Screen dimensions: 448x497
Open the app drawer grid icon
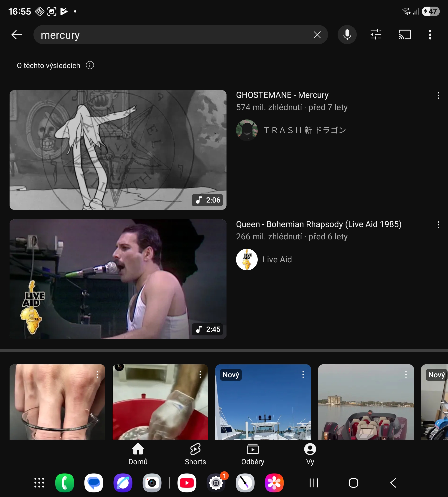(x=39, y=483)
